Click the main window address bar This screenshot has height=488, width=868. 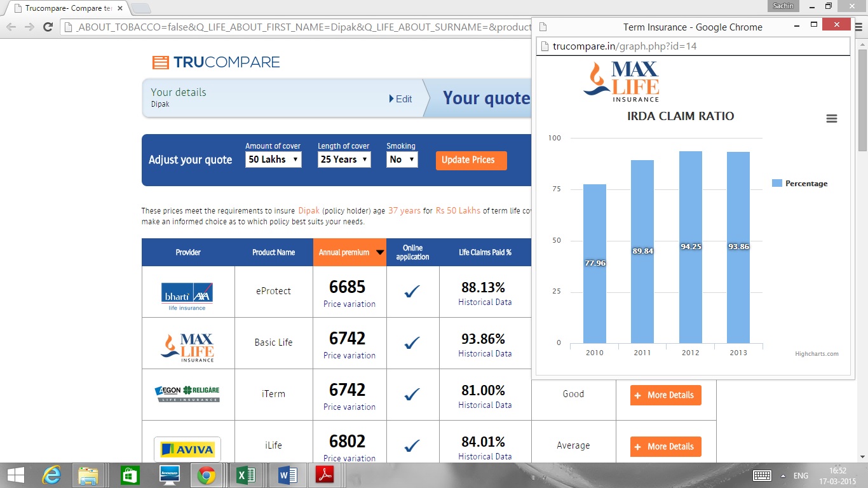point(295,27)
